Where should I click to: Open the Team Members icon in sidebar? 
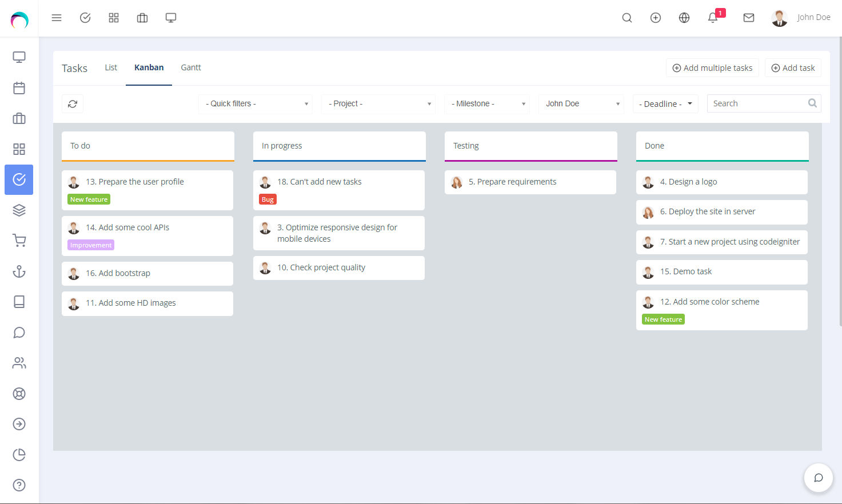[x=19, y=363]
